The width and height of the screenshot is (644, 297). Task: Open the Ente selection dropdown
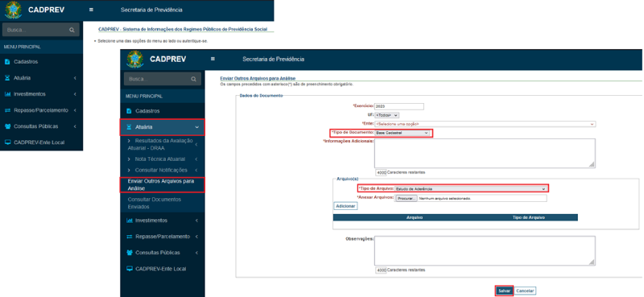point(485,124)
